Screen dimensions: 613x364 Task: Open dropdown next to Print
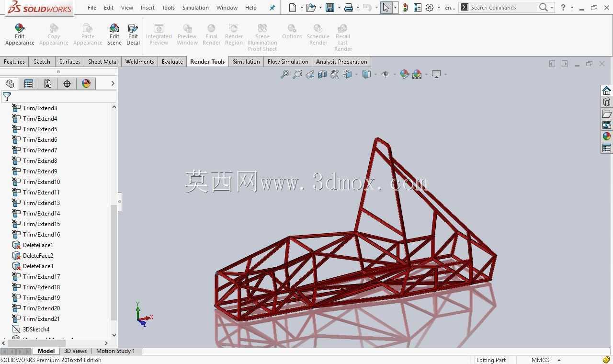pos(358,8)
